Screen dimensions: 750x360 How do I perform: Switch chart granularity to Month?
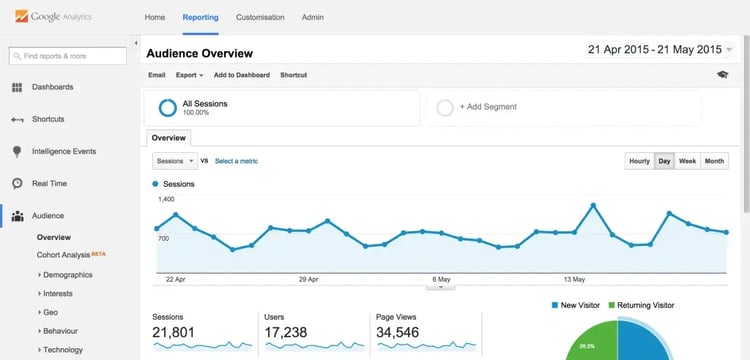714,161
